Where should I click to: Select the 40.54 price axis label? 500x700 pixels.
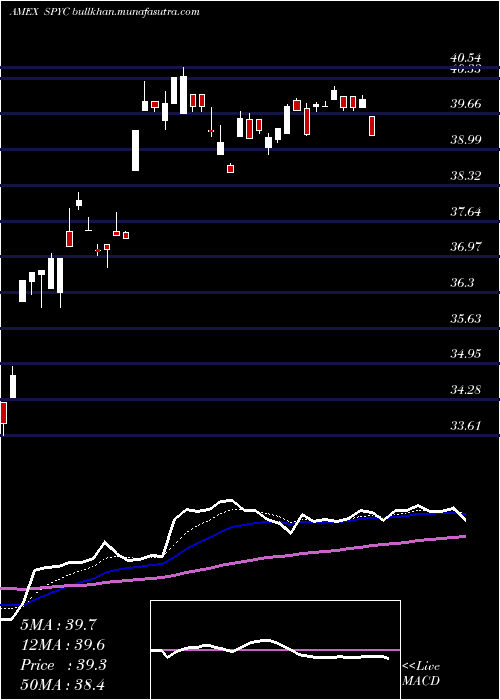(x=466, y=58)
